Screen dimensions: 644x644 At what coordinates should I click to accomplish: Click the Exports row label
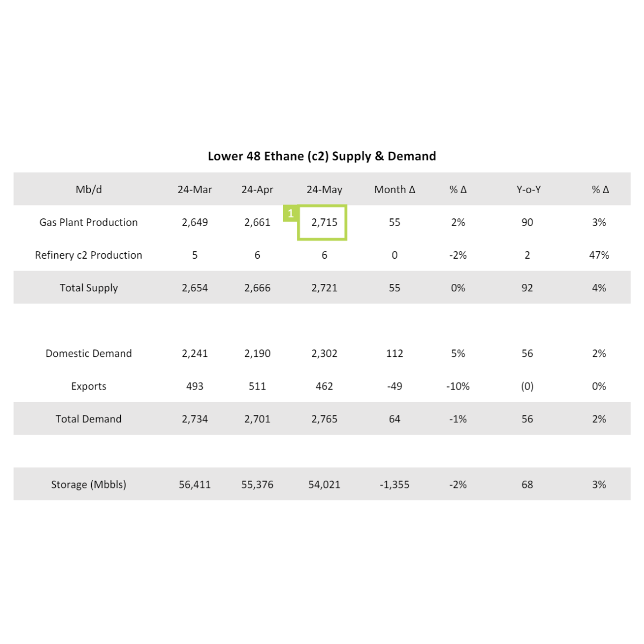point(89,386)
